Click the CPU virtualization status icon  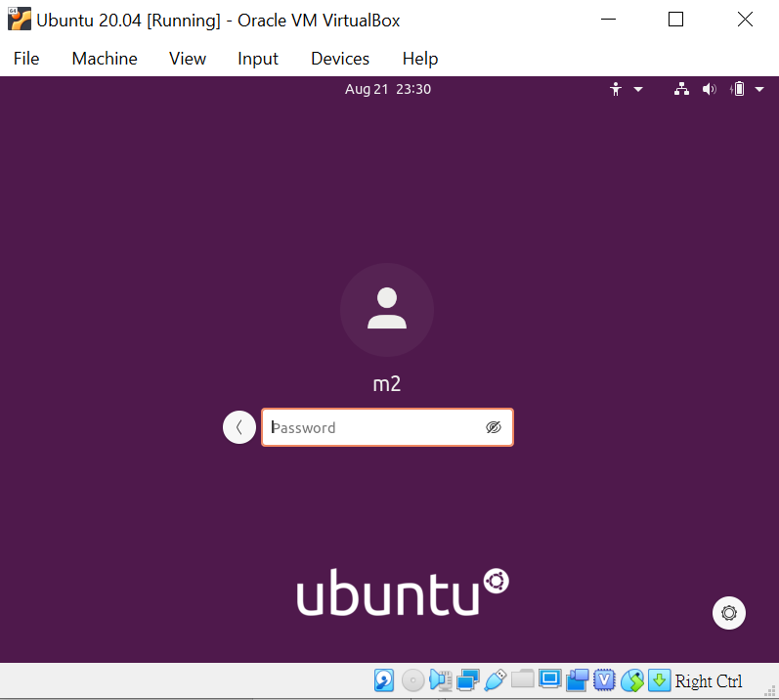[x=604, y=680]
